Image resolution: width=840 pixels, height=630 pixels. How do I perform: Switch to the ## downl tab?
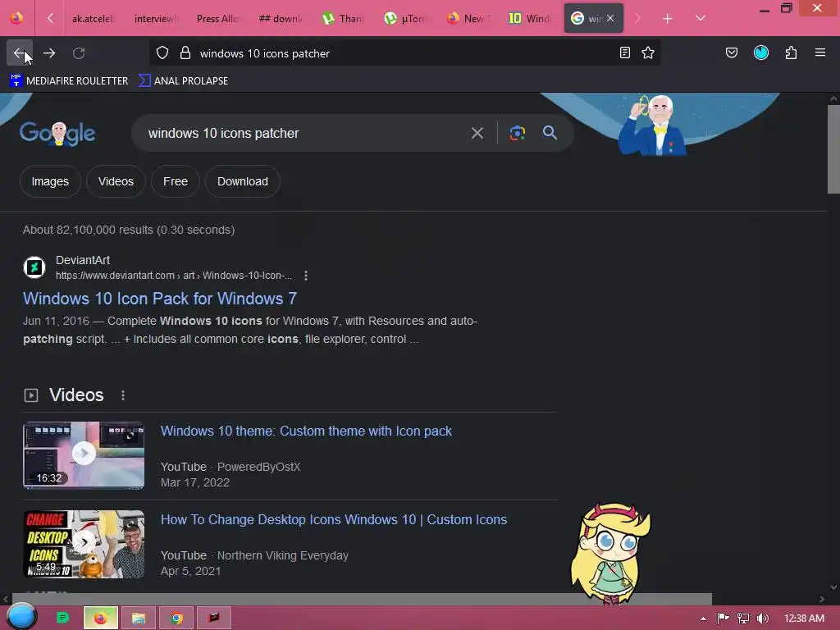(280, 19)
